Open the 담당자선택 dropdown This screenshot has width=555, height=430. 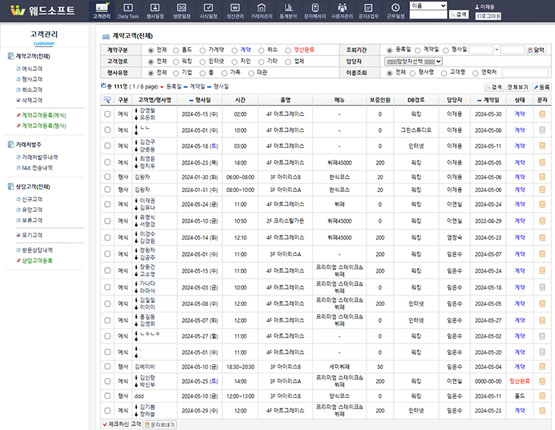(413, 61)
